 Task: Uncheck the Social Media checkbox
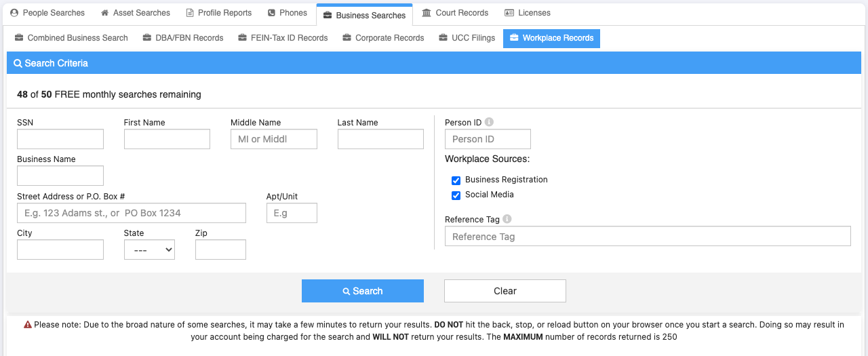pyautogui.click(x=456, y=195)
